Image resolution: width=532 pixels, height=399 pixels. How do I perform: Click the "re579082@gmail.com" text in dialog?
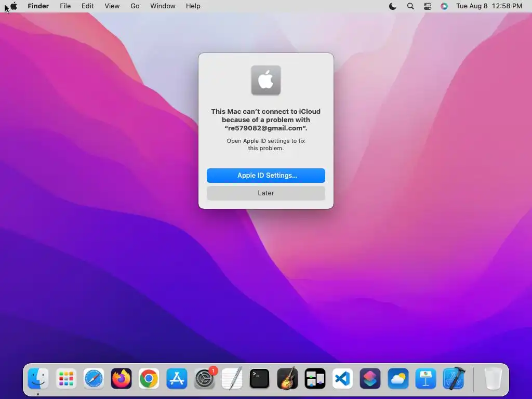coord(265,128)
